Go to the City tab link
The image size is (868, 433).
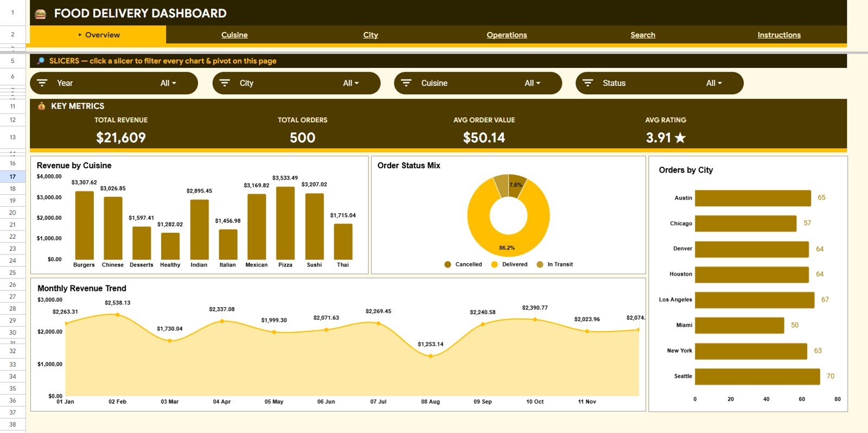(371, 35)
